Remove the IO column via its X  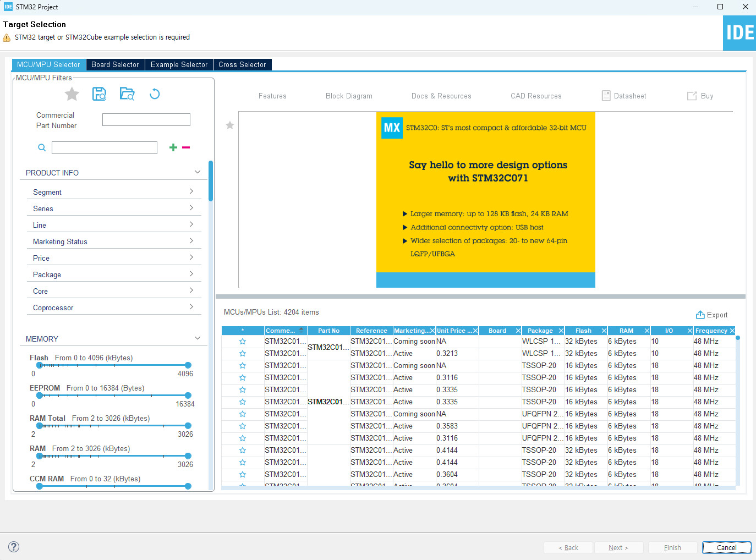[x=690, y=331]
